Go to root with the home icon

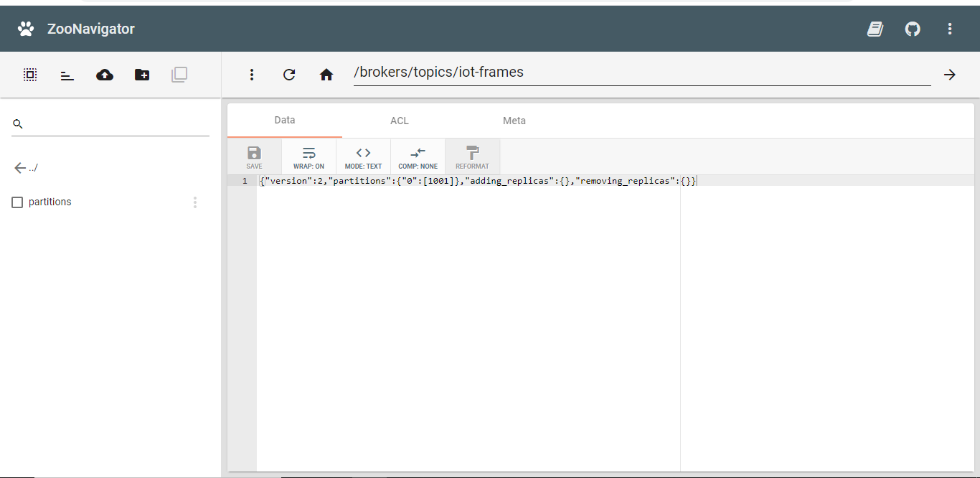click(x=326, y=75)
